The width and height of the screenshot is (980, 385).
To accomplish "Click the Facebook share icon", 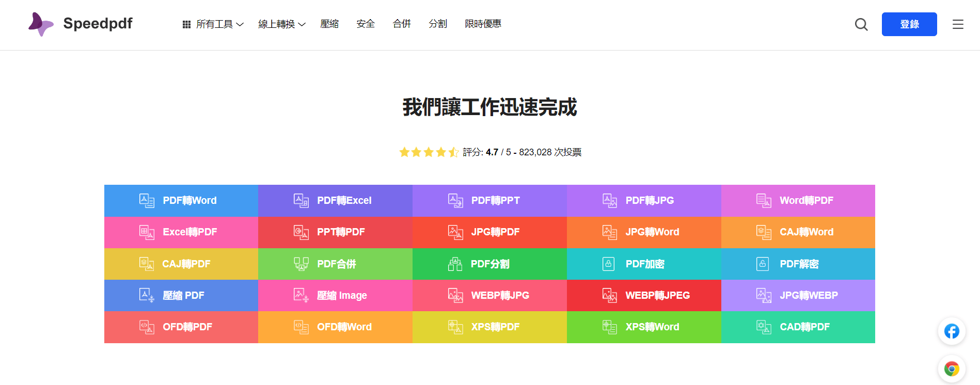I will (952, 331).
